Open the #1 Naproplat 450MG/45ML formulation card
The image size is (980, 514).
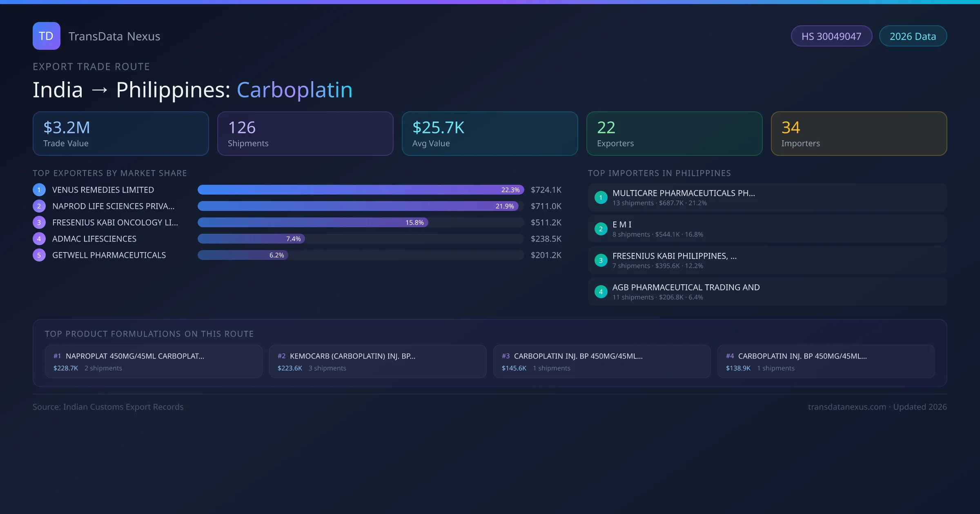154,361
